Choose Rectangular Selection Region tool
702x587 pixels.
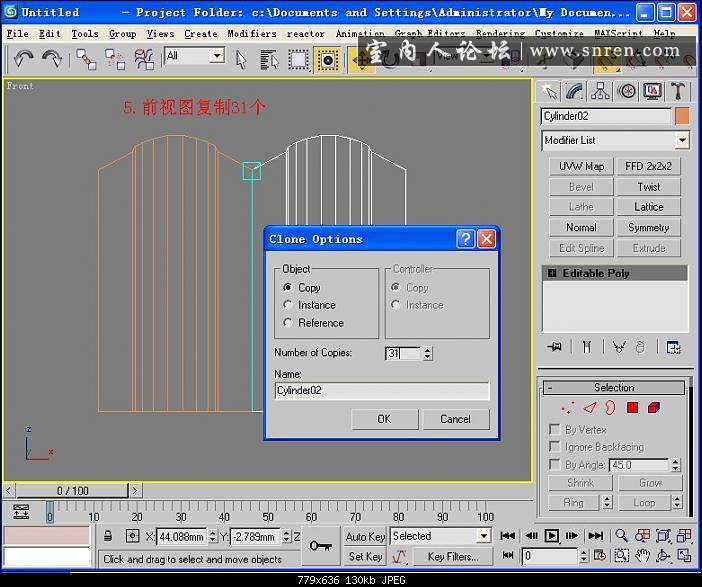299,60
